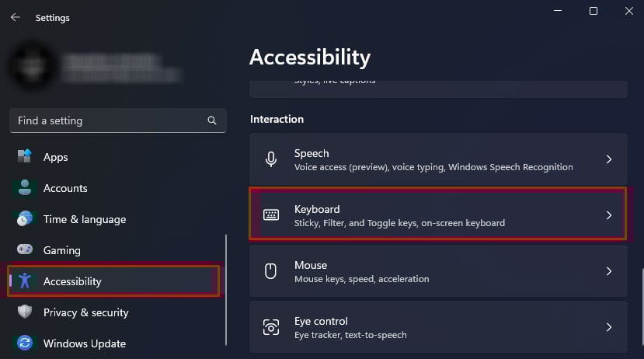
Task: Click the Speech microphone icon
Action: [270, 159]
